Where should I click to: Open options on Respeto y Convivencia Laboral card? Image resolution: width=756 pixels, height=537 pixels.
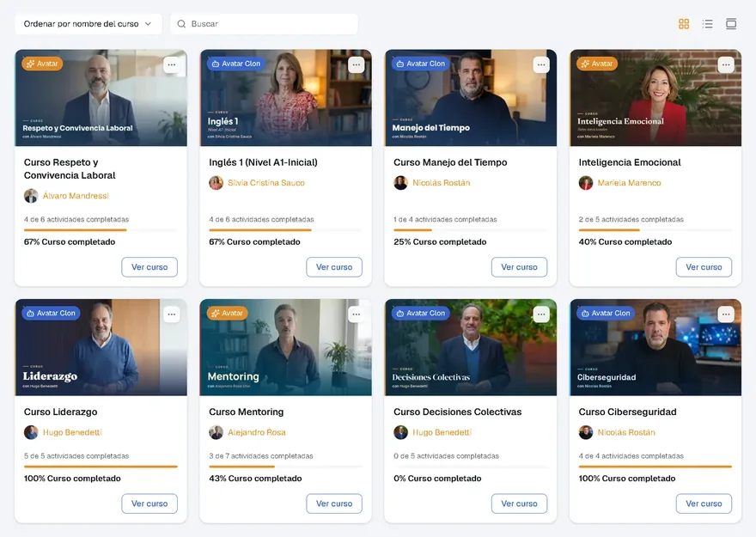pyautogui.click(x=172, y=64)
